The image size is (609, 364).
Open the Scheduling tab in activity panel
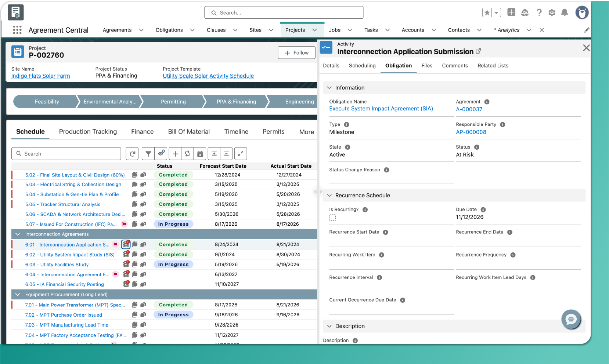(362, 66)
